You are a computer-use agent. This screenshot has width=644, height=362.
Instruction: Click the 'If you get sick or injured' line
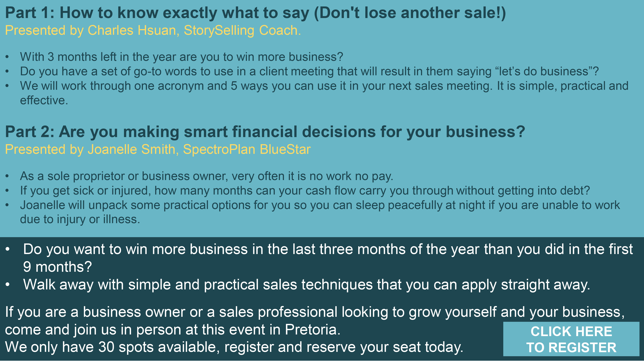pos(305,191)
